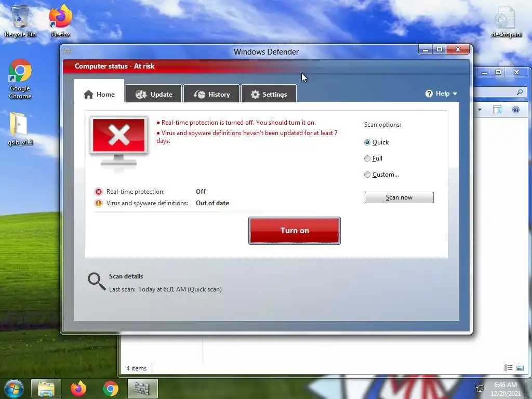Click the red X monitor status icon
This screenshot has width=532, height=399.
(x=119, y=142)
